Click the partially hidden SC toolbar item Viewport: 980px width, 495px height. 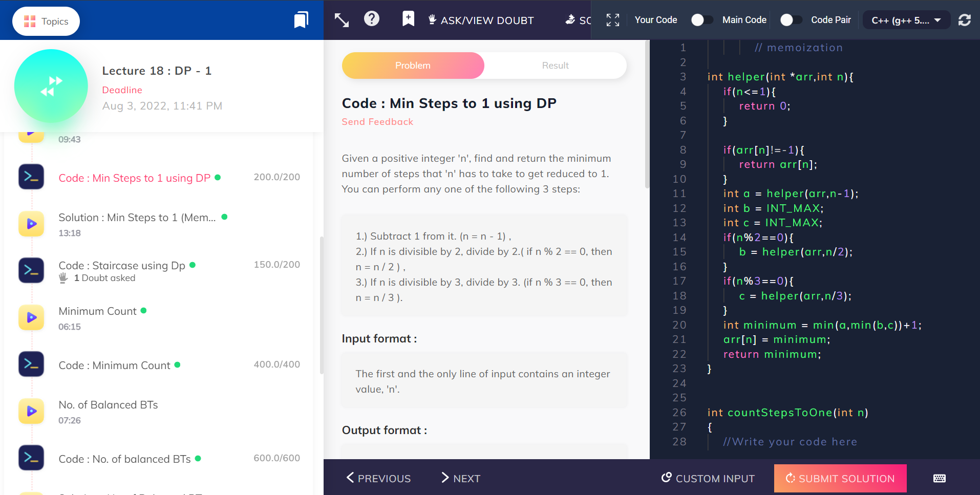pyautogui.click(x=578, y=20)
